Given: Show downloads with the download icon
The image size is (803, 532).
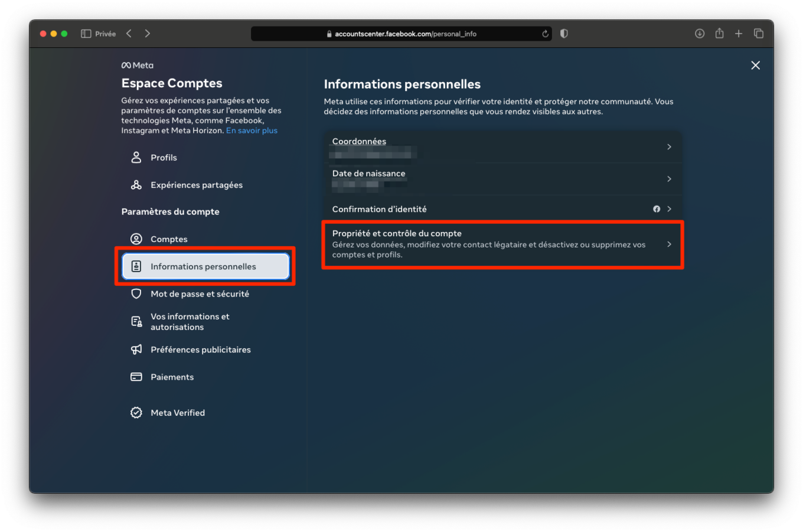Looking at the screenshot, I should click(x=700, y=34).
